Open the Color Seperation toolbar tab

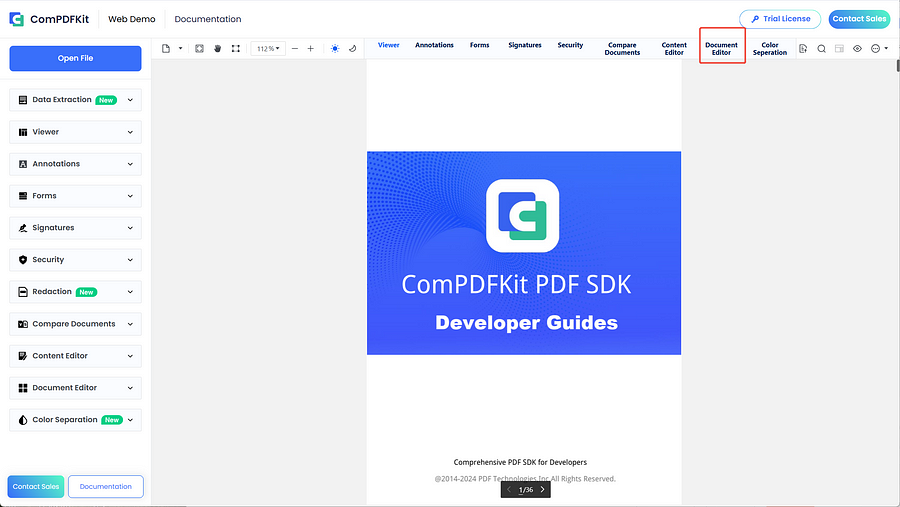[x=770, y=49]
